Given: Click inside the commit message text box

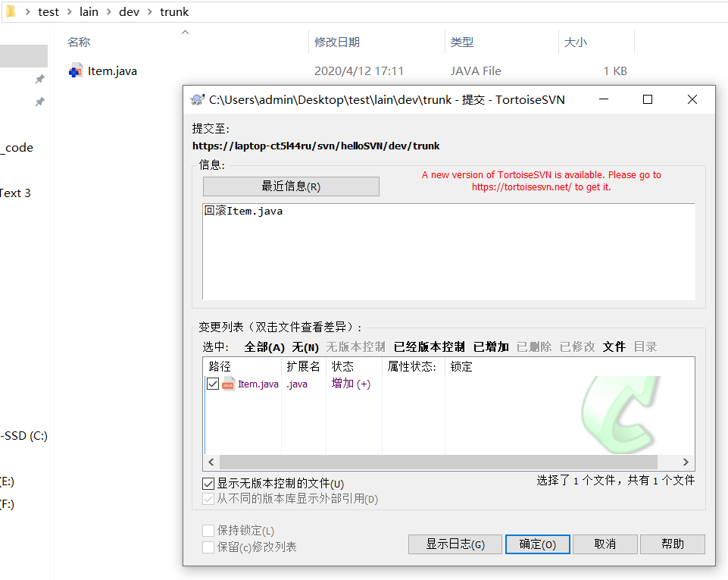Looking at the screenshot, I should (448, 252).
